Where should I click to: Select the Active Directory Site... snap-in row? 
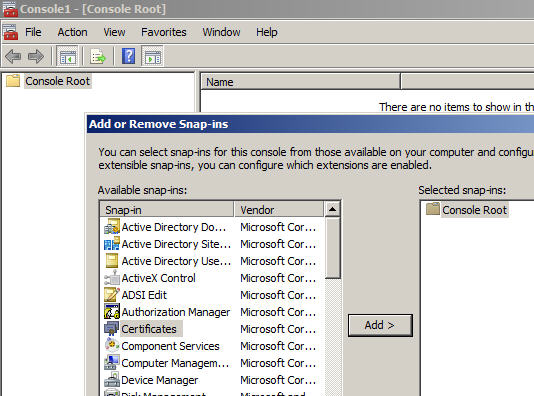[211, 244]
